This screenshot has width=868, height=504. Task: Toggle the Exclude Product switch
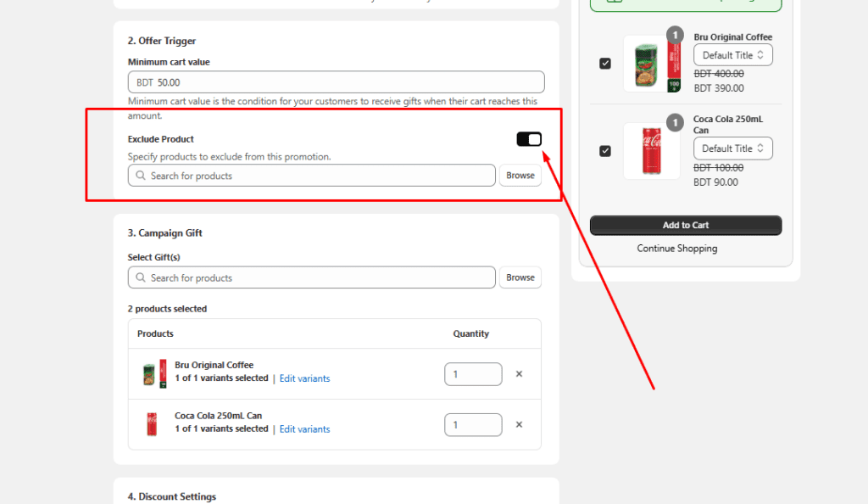529,139
